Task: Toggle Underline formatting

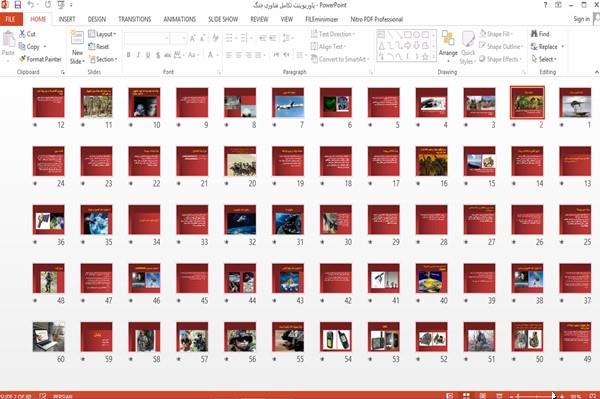Action: click(148, 55)
